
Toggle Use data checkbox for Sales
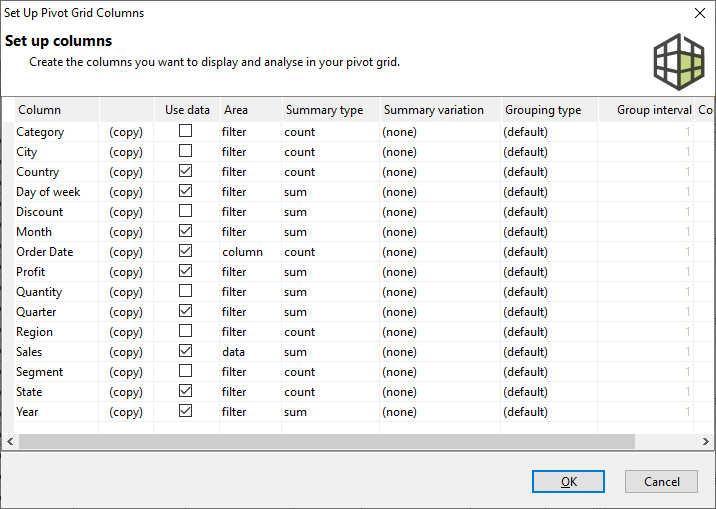(185, 351)
